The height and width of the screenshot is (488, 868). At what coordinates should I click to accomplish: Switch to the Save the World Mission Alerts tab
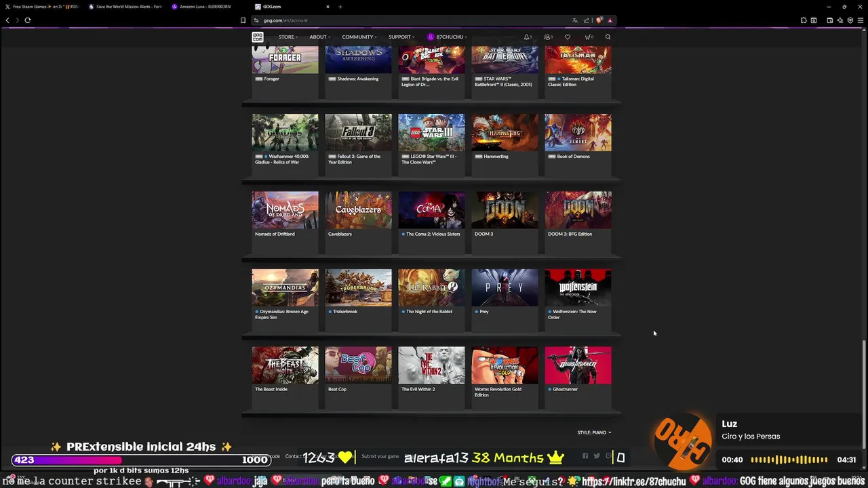[x=125, y=7]
